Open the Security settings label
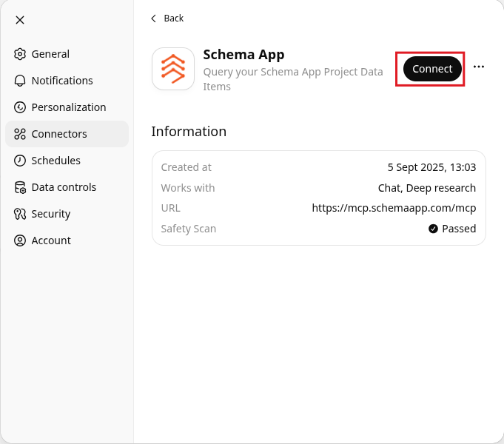The image size is (504, 444). (51, 214)
